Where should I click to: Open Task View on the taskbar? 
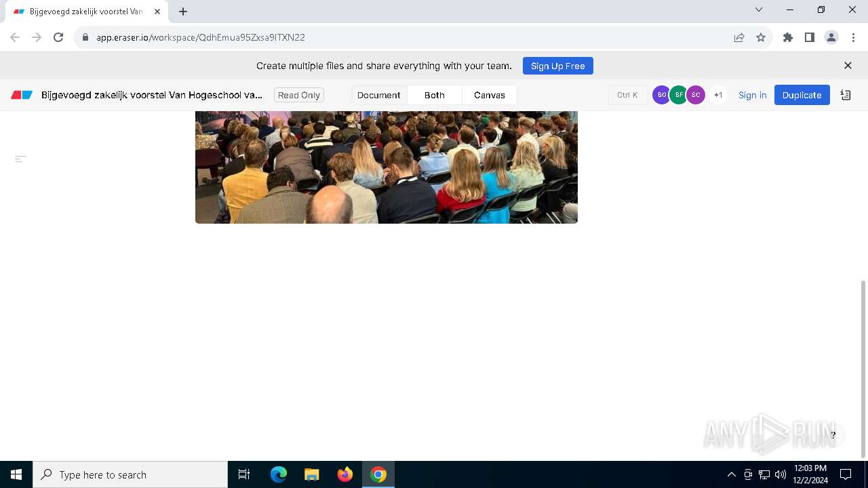tap(244, 474)
